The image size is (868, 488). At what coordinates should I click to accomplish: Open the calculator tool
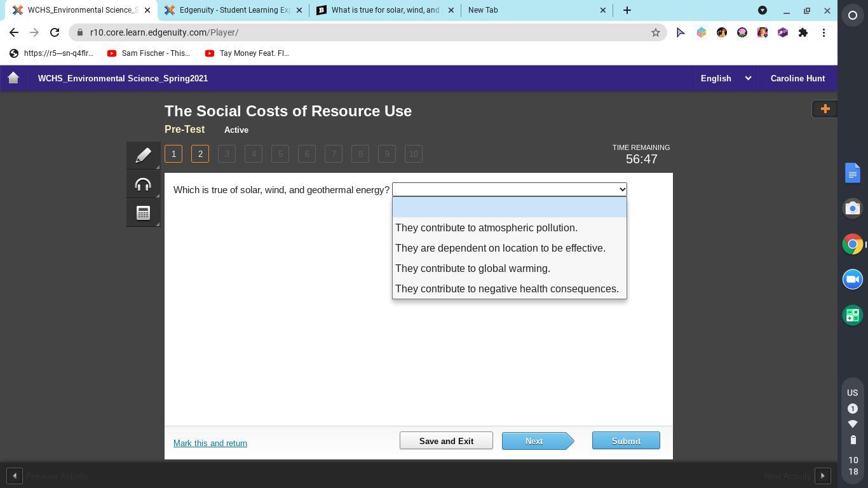(143, 213)
